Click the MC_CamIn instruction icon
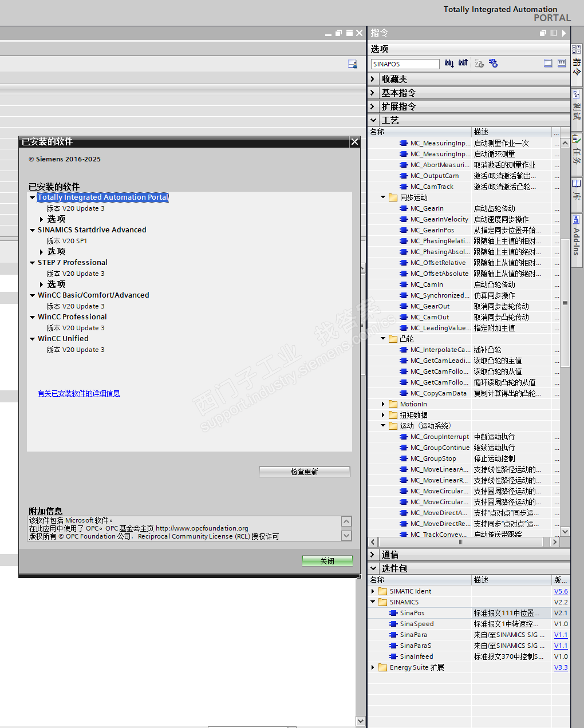The width and height of the screenshot is (584, 728). coord(404,284)
